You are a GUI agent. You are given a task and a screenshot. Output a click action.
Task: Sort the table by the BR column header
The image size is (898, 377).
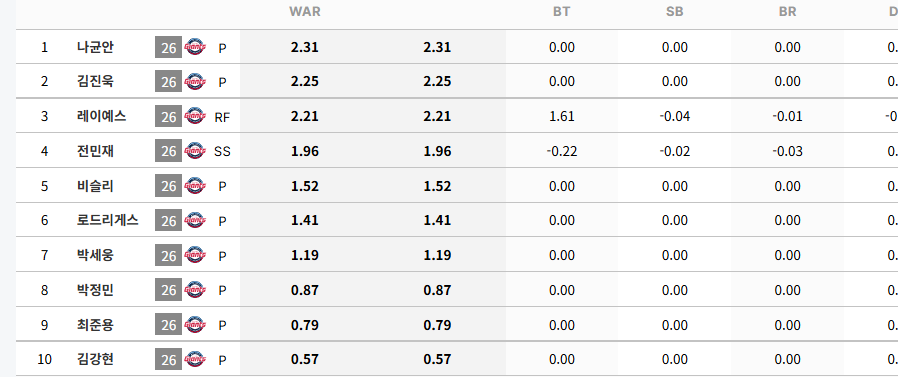[x=787, y=12]
